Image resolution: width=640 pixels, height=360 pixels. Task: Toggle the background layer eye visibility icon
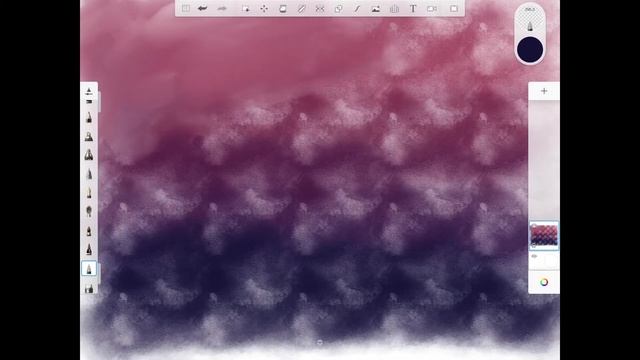pos(534,256)
